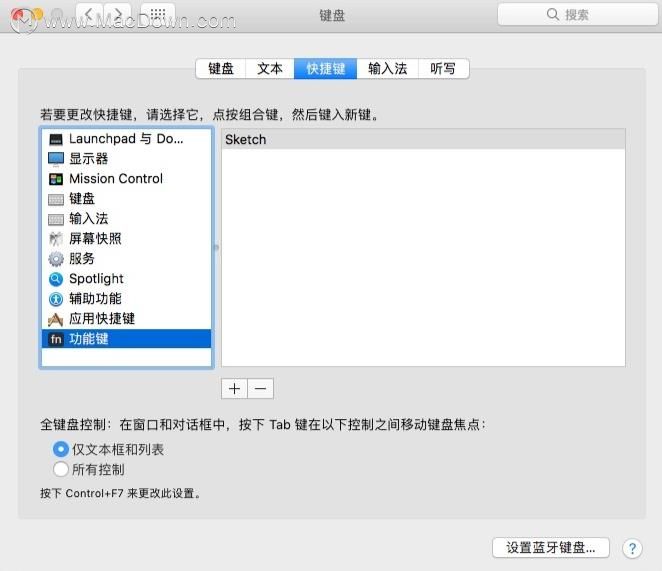Select 应用快捷键 category label
The image size is (662, 571).
coord(102,319)
